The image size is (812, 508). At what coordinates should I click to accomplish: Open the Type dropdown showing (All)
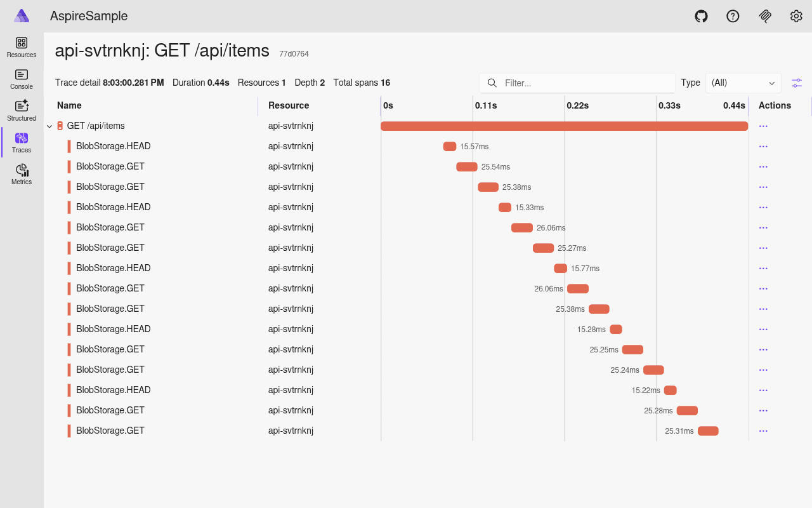tap(743, 83)
